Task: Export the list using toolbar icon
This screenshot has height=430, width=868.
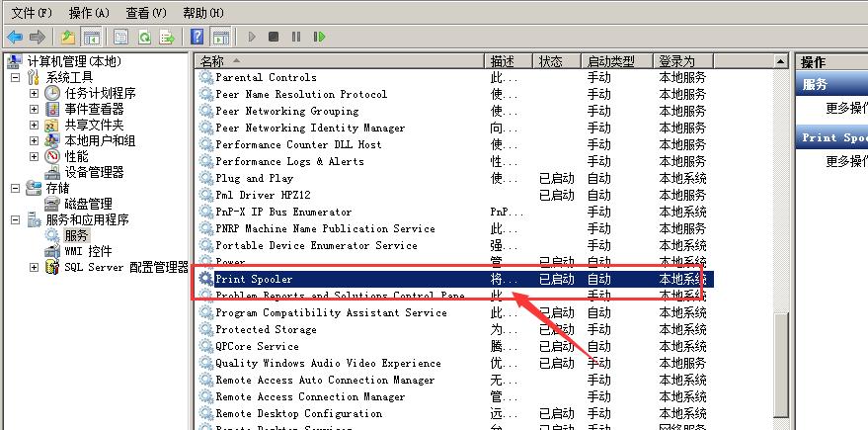Action: [x=167, y=38]
